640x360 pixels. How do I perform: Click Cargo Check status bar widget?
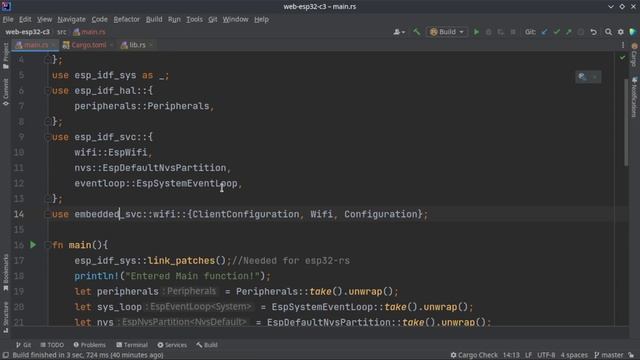pos(474,355)
